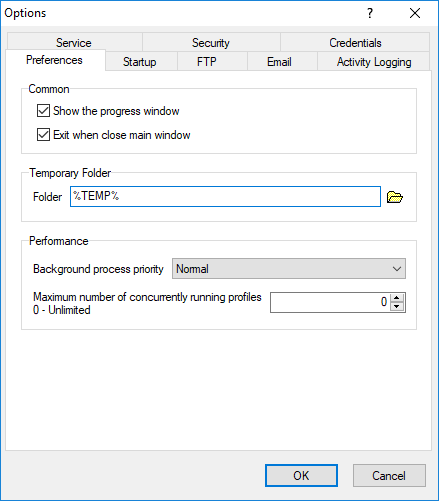Dismiss dialog with Cancel button
This screenshot has width=439, height=501.
tap(389, 475)
